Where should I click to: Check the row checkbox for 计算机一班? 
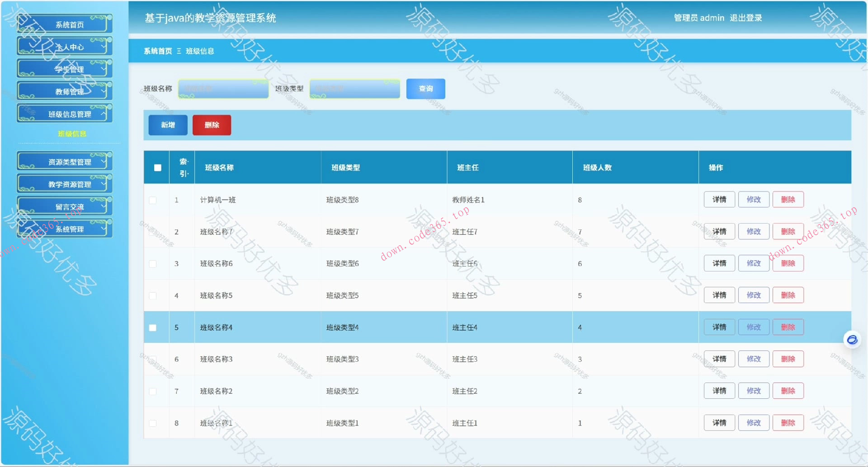(x=153, y=200)
